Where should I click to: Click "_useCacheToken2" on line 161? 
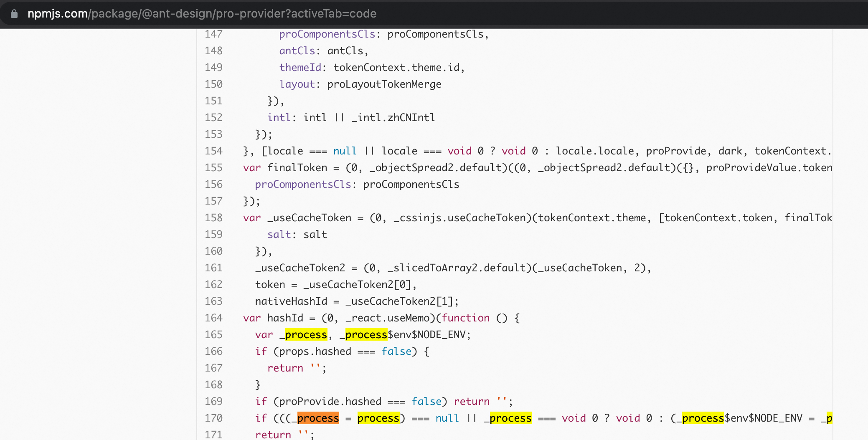coord(299,268)
